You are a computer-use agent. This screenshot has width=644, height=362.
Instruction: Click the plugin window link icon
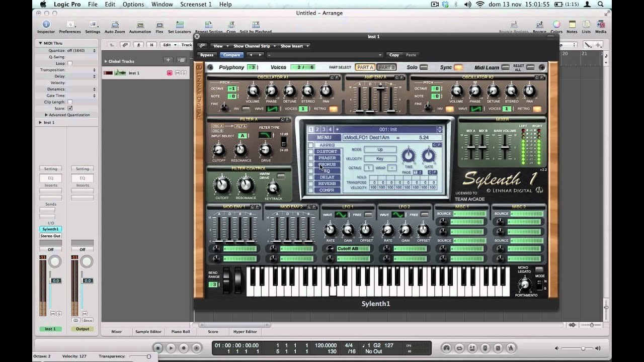pyautogui.click(x=202, y=46)
